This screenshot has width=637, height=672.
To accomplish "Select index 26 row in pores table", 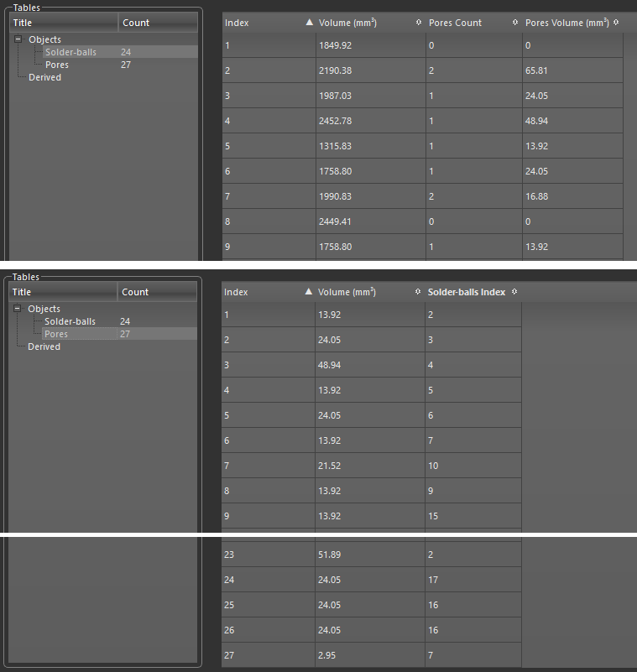I will coord(371,630).
